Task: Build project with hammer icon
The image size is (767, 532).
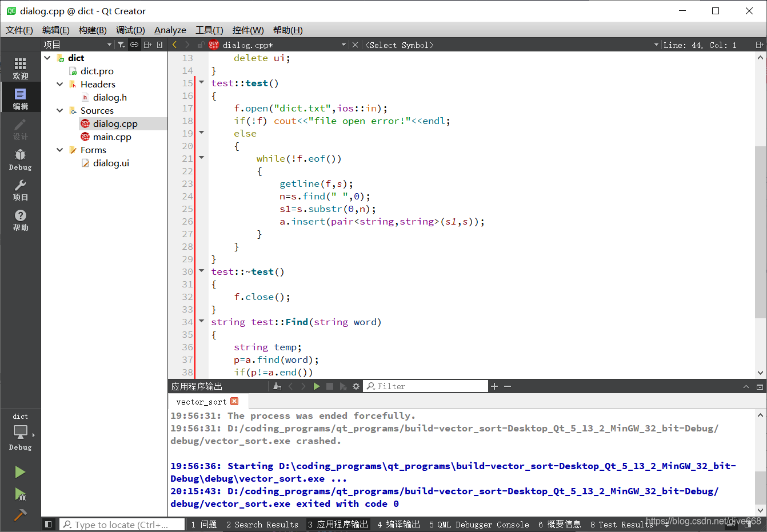Action: [20, 515]
